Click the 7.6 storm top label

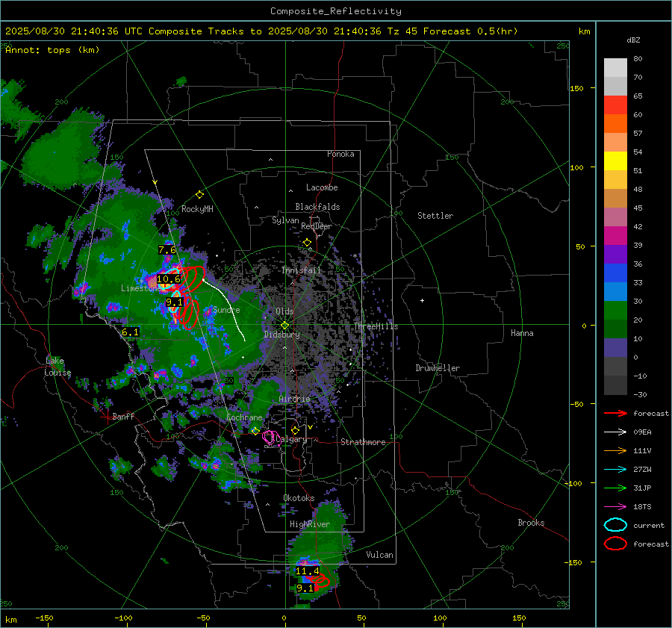point(167,250)
